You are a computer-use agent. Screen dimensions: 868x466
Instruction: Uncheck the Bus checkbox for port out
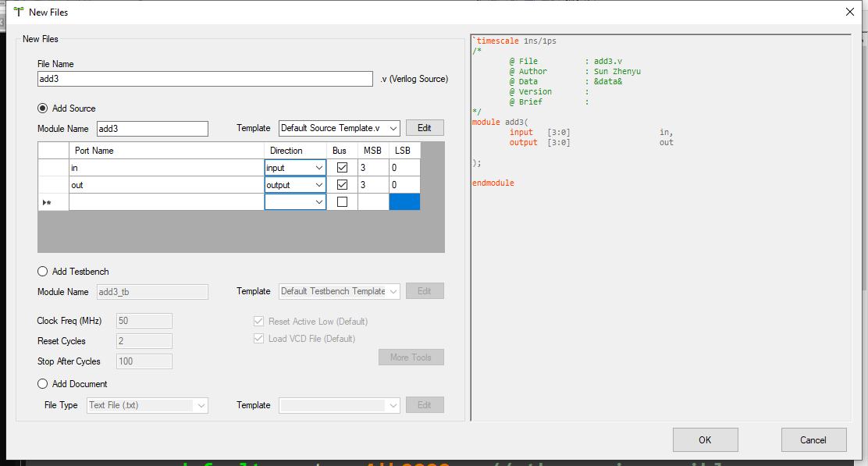(x=342, y=185)
